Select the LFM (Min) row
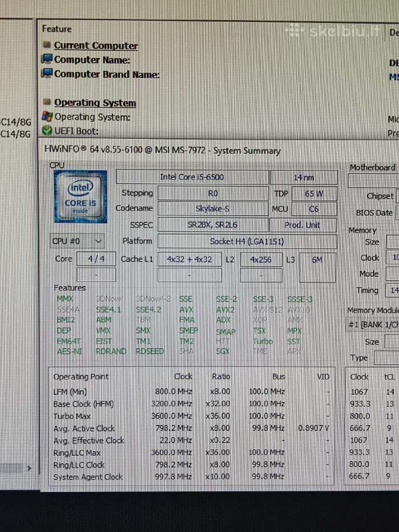This screenshot has height=532, width=399. tap(192, 391)
